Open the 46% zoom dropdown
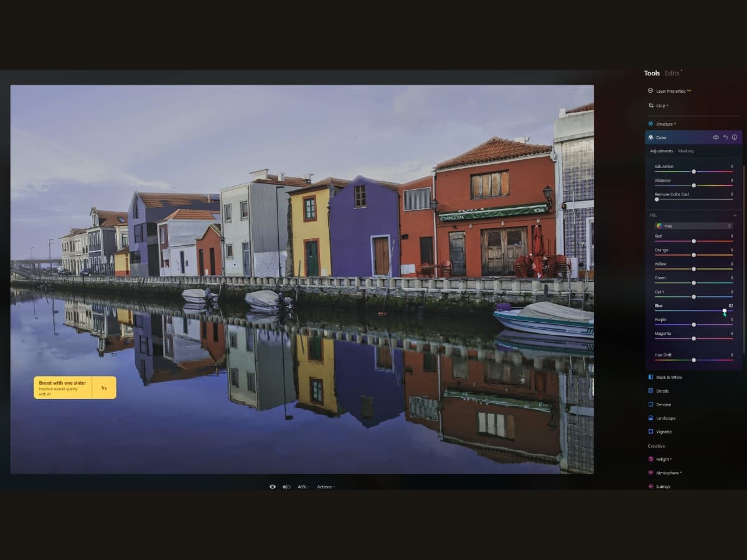The image size is (747, 560). (303, 487)
